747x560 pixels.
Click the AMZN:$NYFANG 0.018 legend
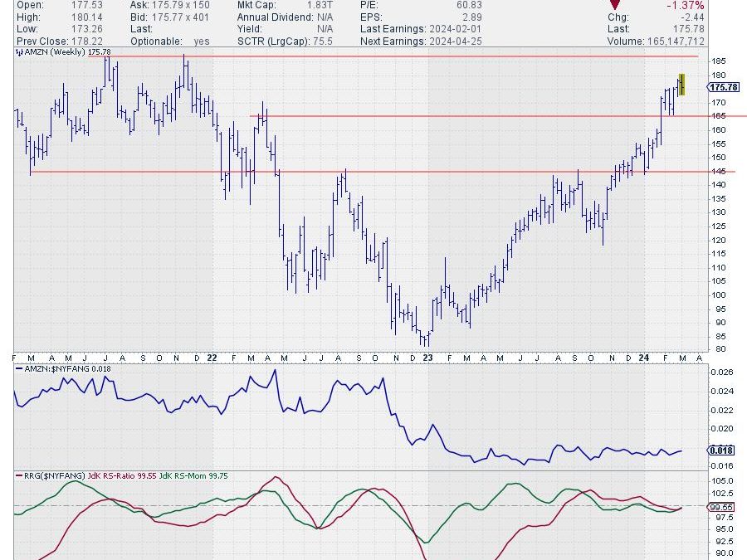click(x=63, y=368)
